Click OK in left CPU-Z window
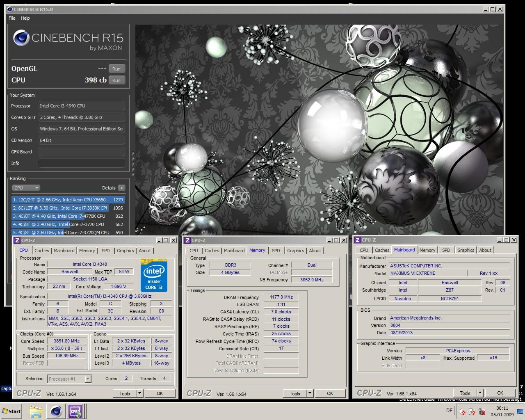 click(160, 393)
